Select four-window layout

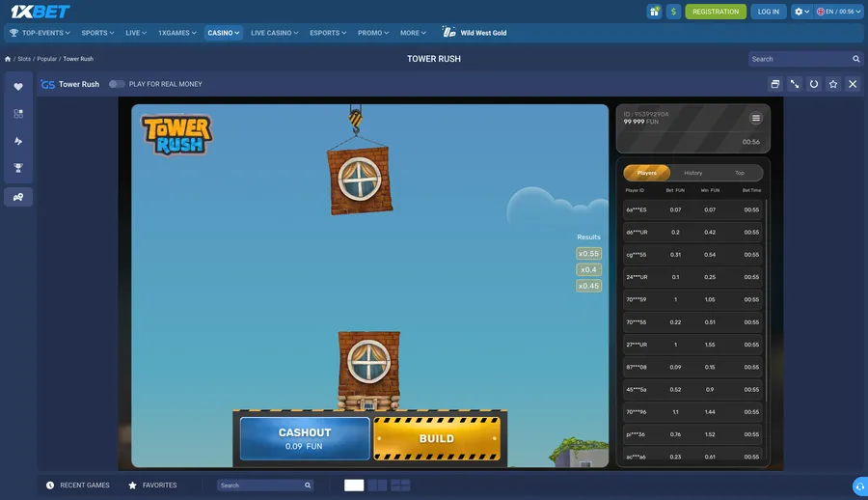[x=400, y=485]
